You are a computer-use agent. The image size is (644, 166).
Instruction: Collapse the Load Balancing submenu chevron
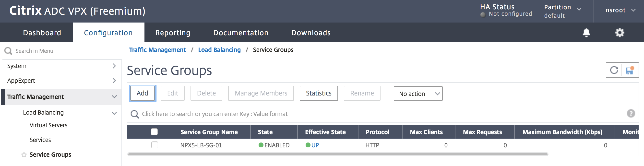pos(114,113)
